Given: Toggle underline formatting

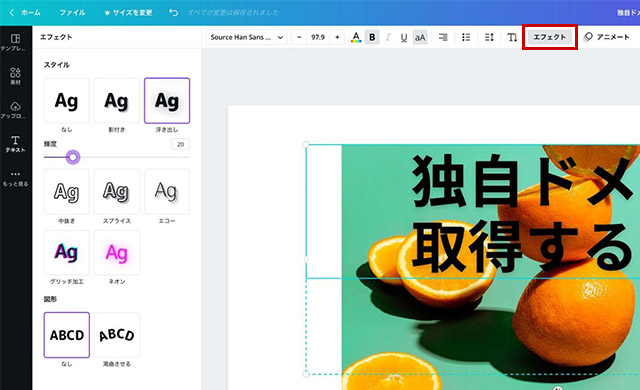Looking at the screenshot, I should [x=404, y=38].
